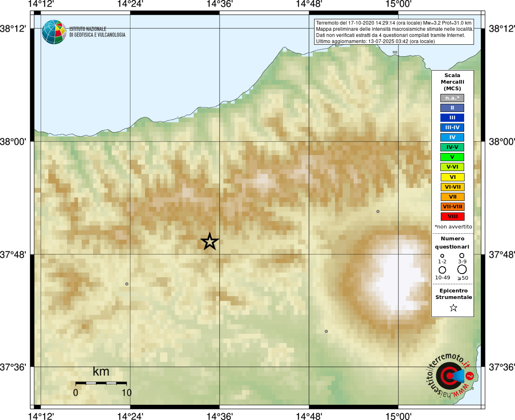Click the 'Ultimo aggiornamento' timestamp line
Image resolution: width=515 pixels, height=420 pixels.
[x=375, y=41]
